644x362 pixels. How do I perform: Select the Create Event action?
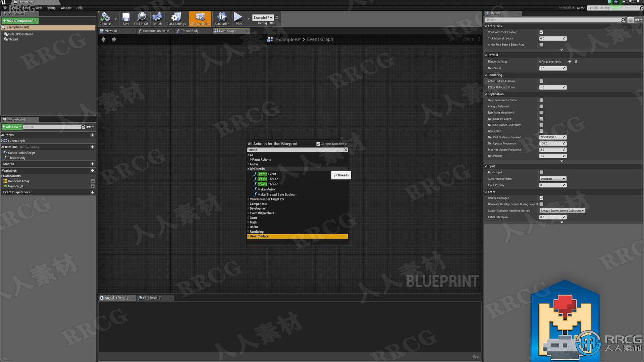tap(267, 174)
